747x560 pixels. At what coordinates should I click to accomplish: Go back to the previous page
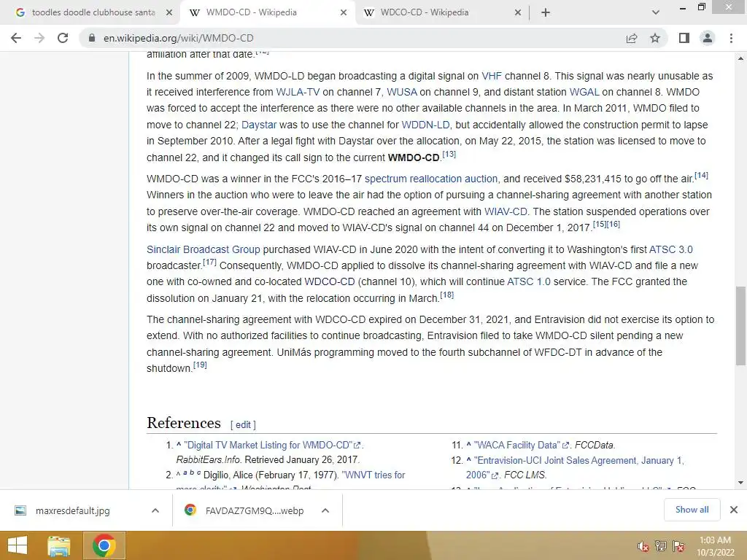click(x=16, y=38)
